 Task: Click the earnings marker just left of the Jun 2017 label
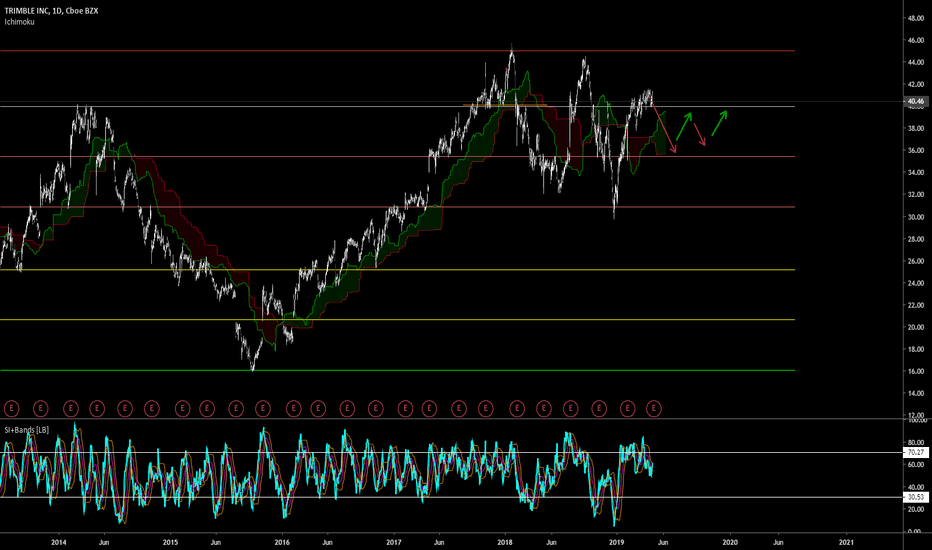(429, 408)
